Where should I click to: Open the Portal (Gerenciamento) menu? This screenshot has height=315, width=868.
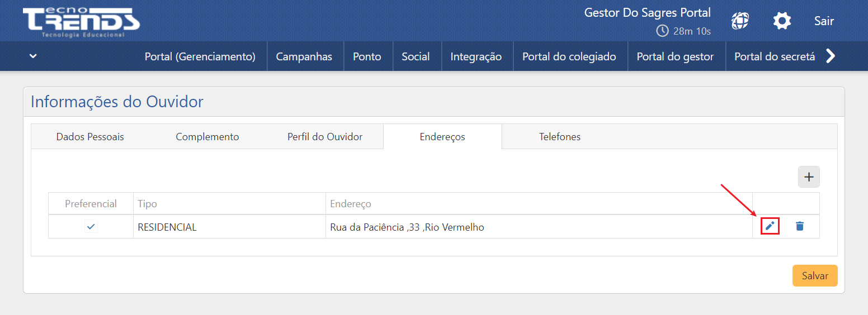(x=200, y=56)
